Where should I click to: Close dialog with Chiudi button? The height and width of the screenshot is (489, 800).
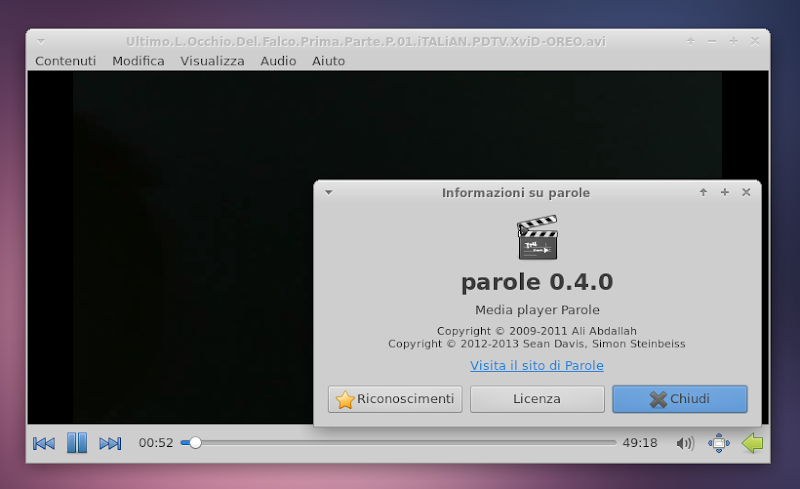pos(680,399)
